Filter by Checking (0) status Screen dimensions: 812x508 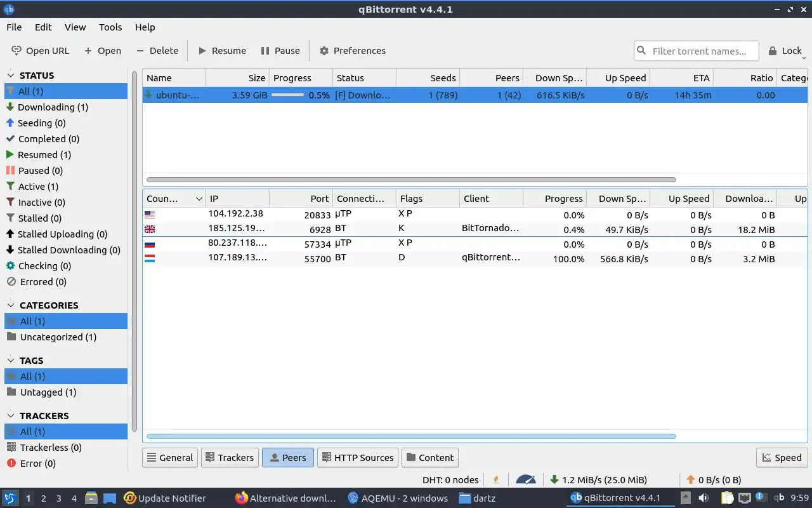pos(66,266)
